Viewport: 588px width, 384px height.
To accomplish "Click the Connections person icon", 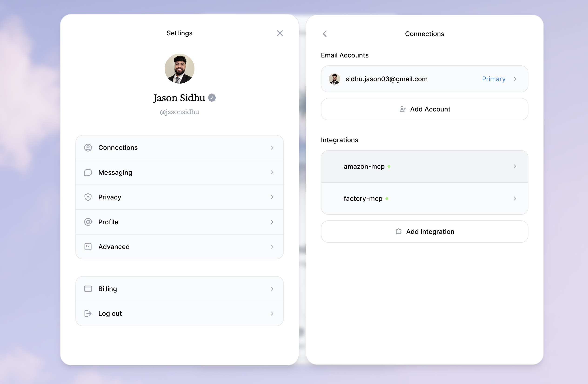I will click(x=88, y=148).
